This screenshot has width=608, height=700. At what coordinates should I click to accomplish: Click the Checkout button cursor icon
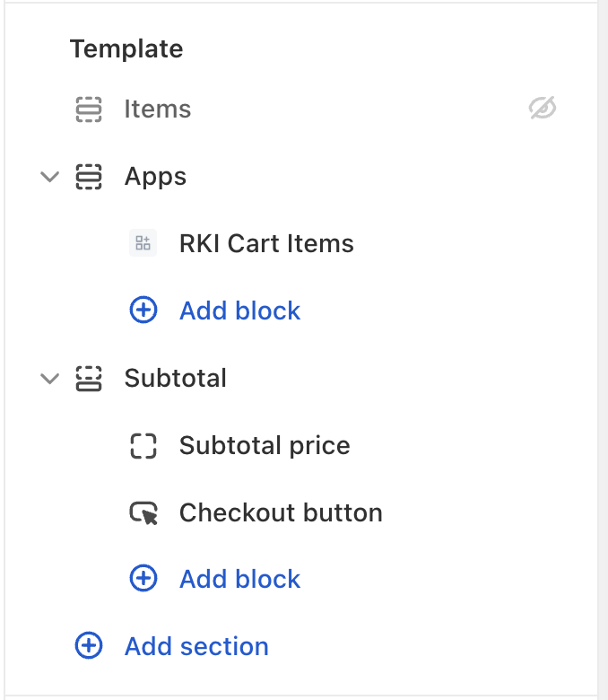(x=143, y=513)
